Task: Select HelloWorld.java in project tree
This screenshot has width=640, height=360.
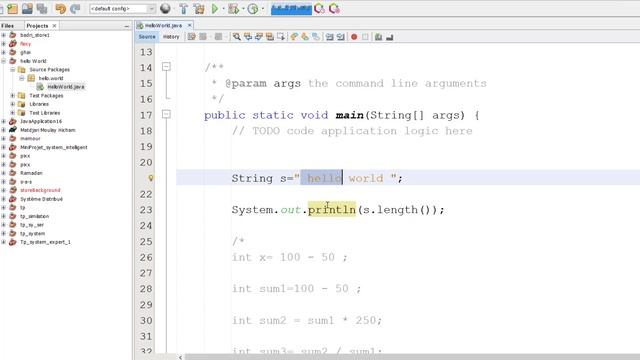Action: point(66,87)
